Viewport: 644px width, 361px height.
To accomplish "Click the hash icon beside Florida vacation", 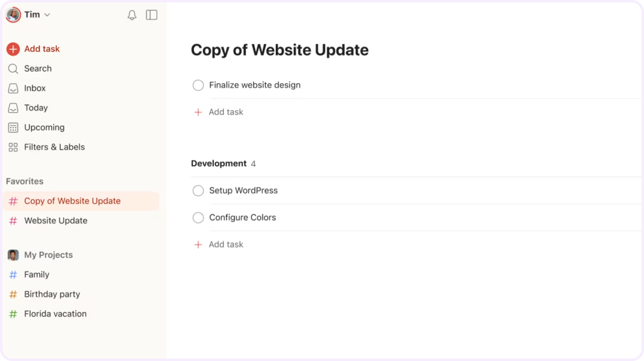I will 13,314.
